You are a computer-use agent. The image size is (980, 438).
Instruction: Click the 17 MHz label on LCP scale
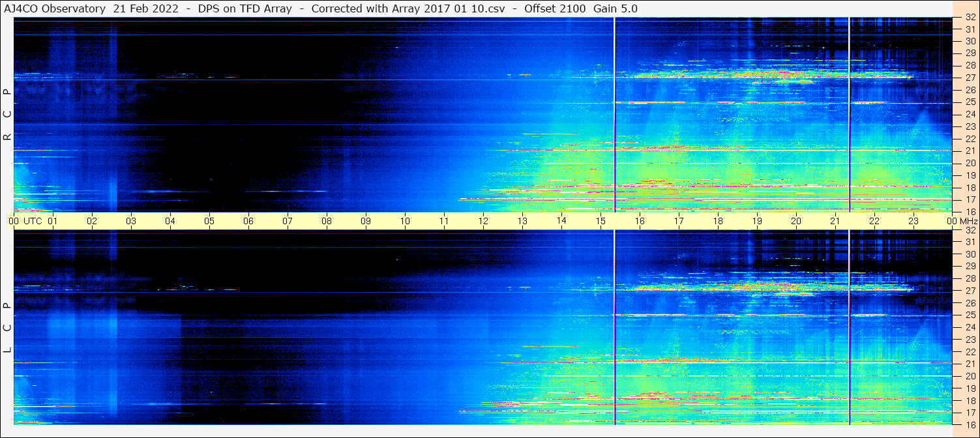click(970, 413)
